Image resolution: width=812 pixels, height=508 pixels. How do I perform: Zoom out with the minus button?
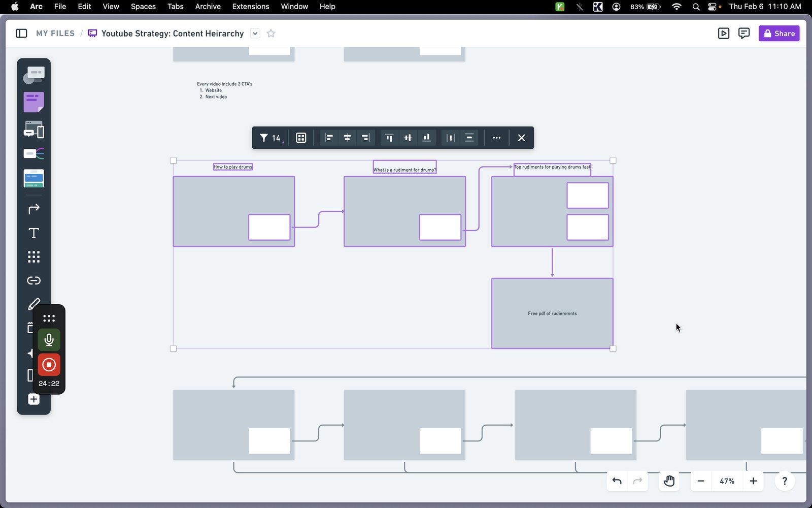[x=701, y=481]
